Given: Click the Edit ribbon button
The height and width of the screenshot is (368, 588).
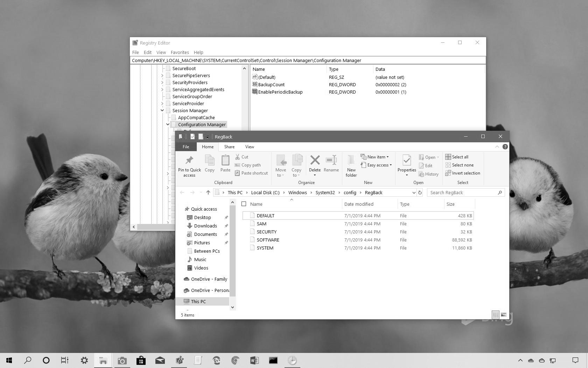Looking at the screenshot, I should 426,166.
